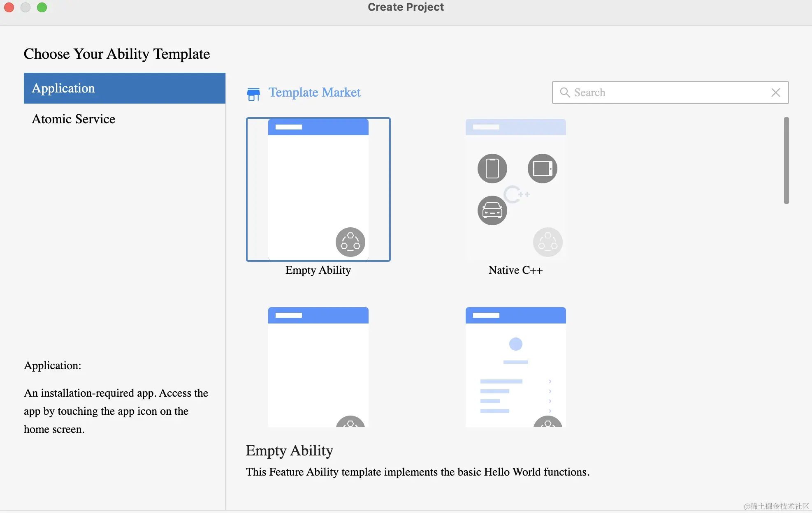Viewport: 812px width, 513px height.
Task: Click the phone device icon in Native C++
Action: point(492,169)
